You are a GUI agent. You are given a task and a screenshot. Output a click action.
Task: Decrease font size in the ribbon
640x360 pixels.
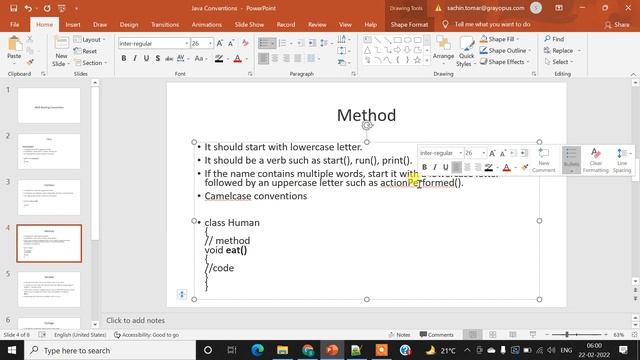(x=231, y=43)
